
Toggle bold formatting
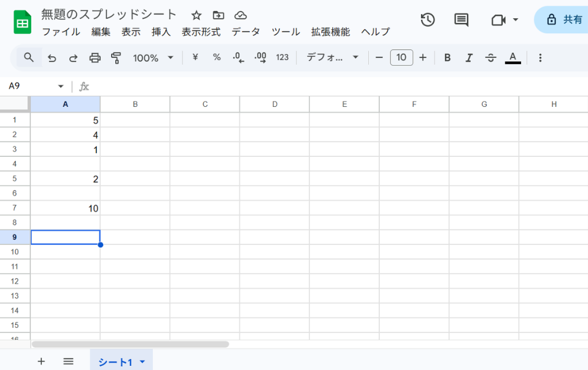pyautogui.click(x=447, y=58)
